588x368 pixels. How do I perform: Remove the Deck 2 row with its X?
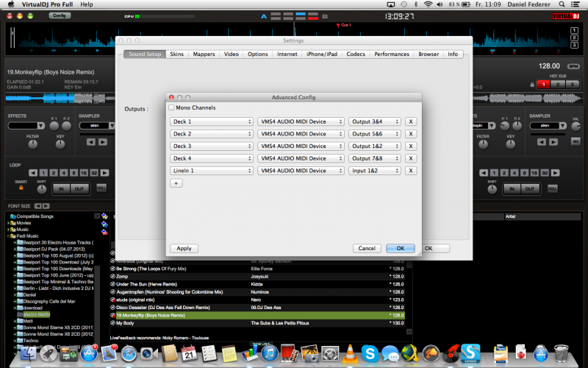(411, 134)
